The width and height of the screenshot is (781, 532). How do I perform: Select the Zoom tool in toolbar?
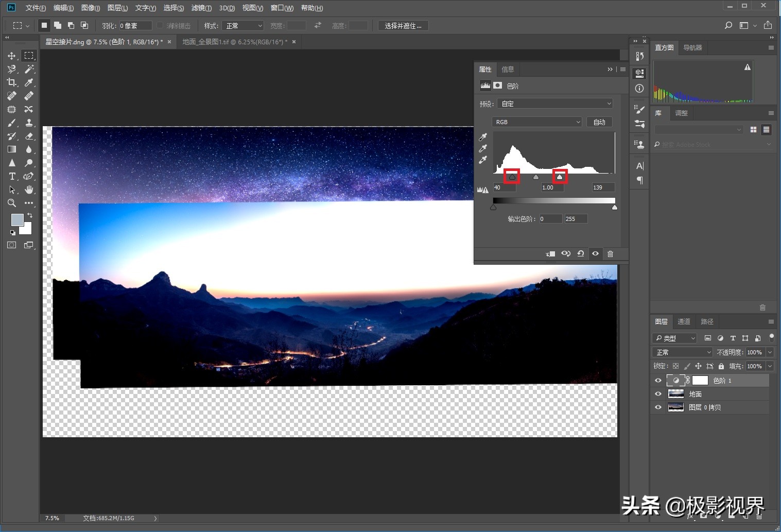11,203
